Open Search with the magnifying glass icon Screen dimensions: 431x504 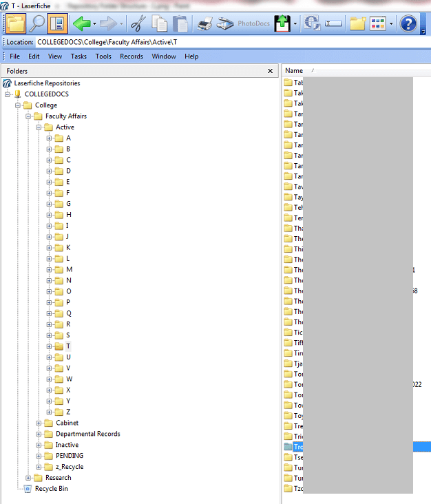coord(36,23)
